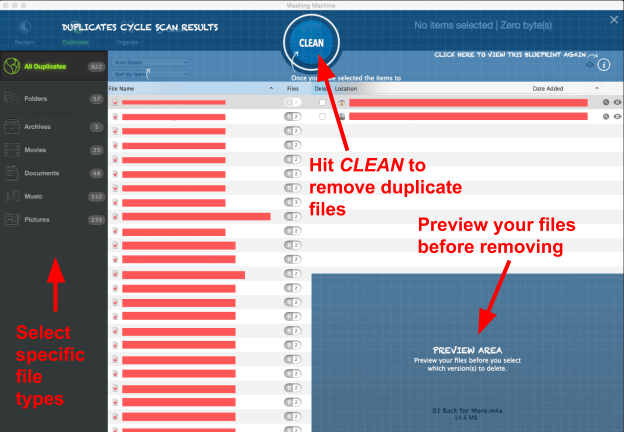624x432 pixels.
Task: Reveal the disk location with its magnifier icon
Action: 606,117
